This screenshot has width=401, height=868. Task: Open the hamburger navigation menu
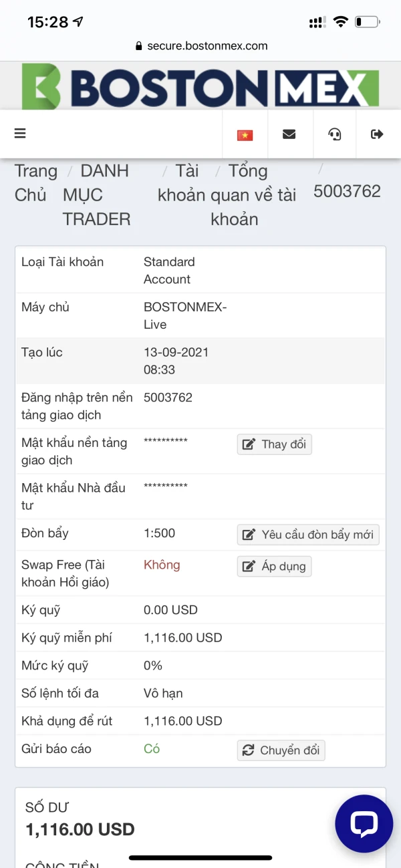[20, 134]
